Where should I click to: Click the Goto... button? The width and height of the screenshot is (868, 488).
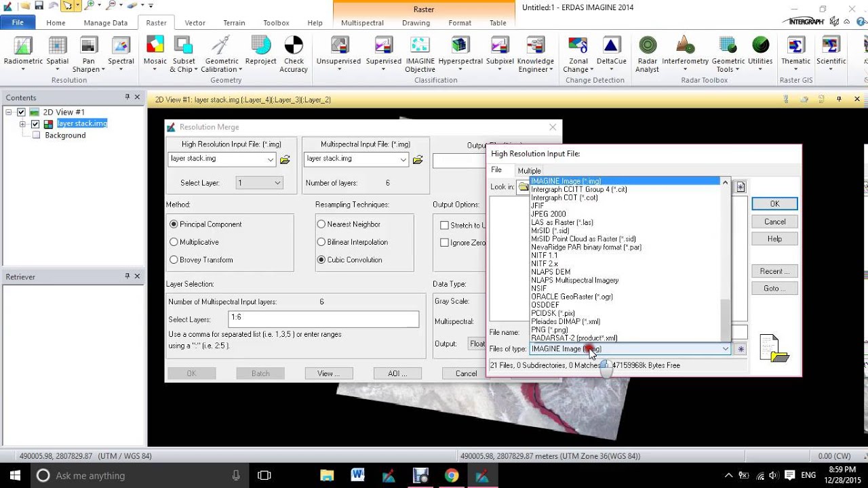coord(774,288)
